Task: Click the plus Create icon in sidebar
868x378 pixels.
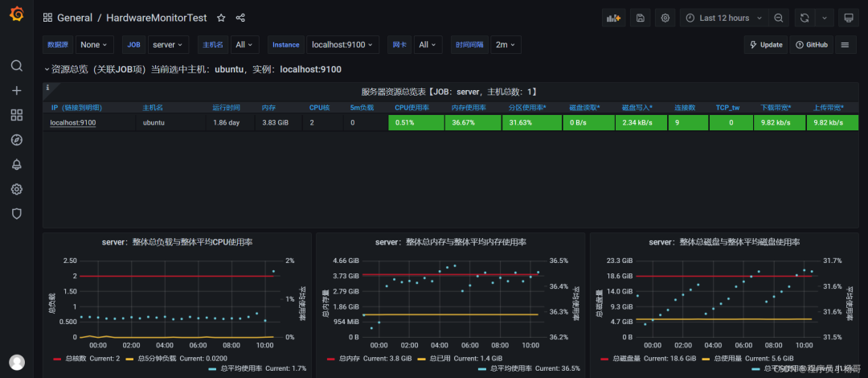Action: coord(17,91)
